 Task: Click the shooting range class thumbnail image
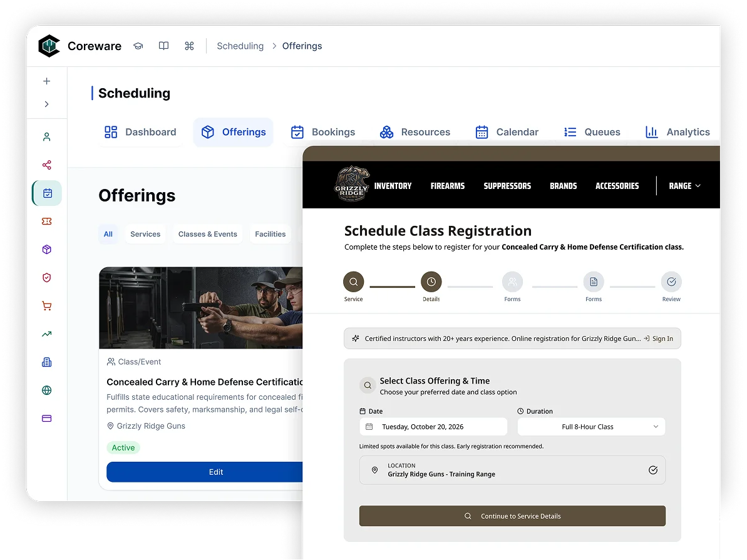pos(200,308)
